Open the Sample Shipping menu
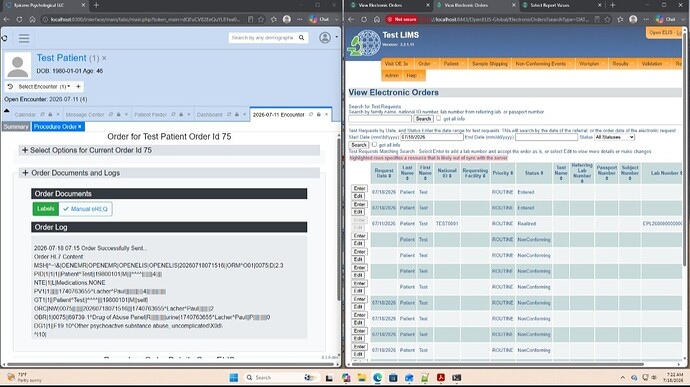The height and width of the screenshot is (387, 690). pyautogui.click(x=490, y=64)
